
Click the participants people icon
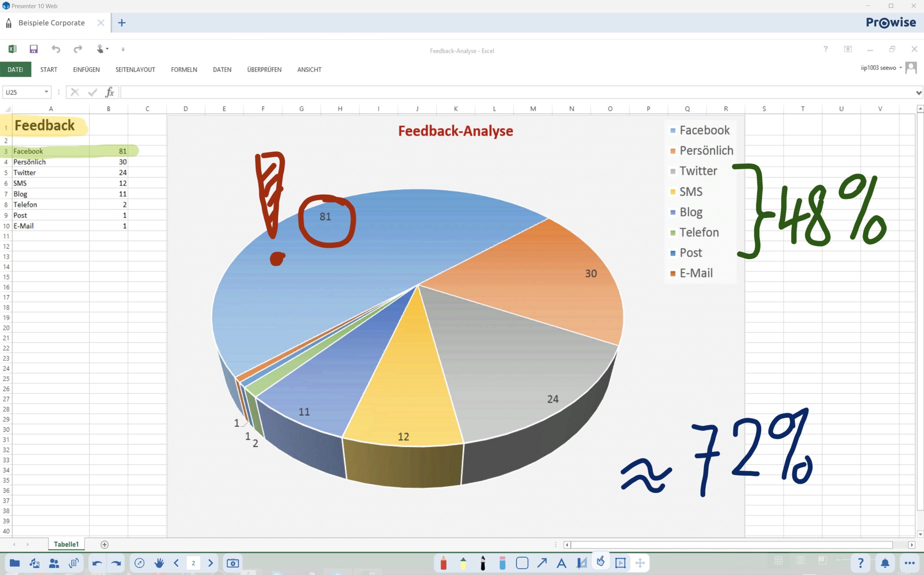(54, 563)
